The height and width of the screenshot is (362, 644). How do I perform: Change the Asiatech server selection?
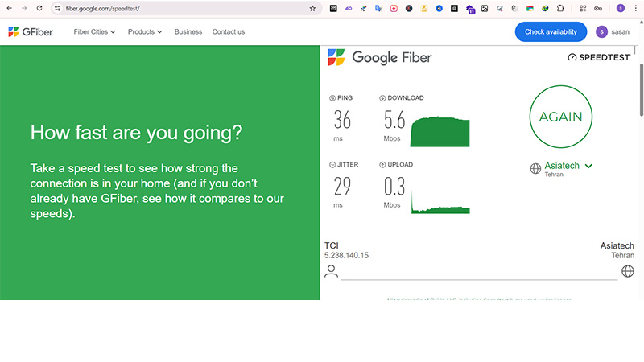coord(568,166)
